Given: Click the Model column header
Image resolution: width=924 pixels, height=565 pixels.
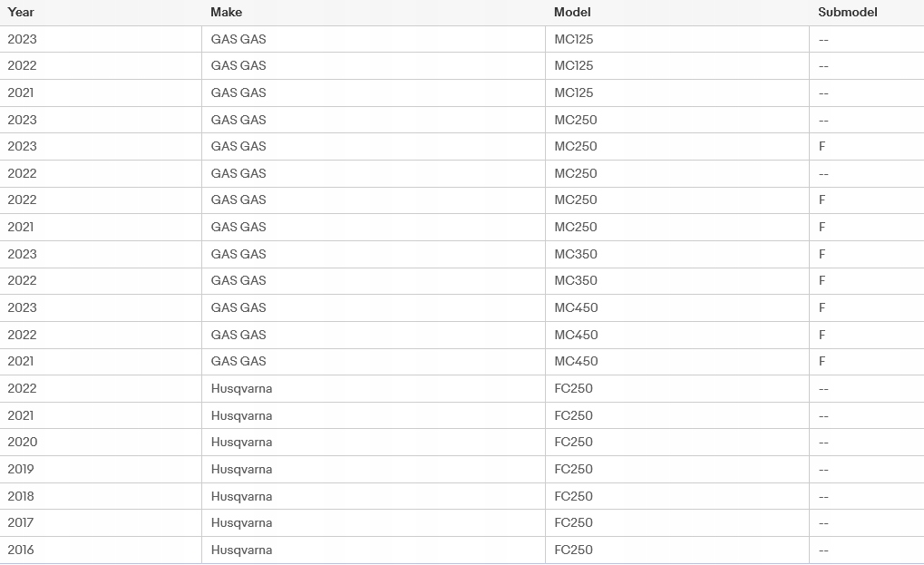Looking at the screenshot, I should pos(572,13).
